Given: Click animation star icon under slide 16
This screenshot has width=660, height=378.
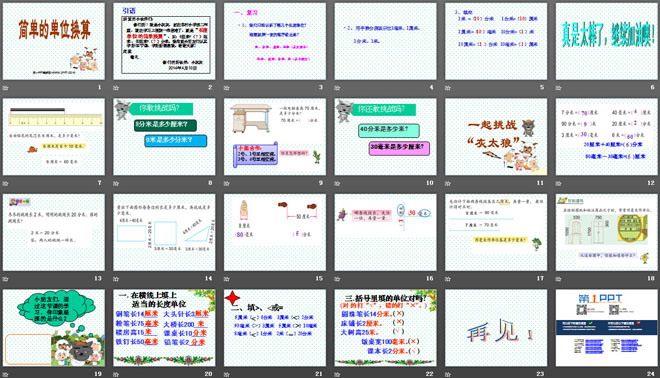Looking at the screenshot, I should 338,279.
